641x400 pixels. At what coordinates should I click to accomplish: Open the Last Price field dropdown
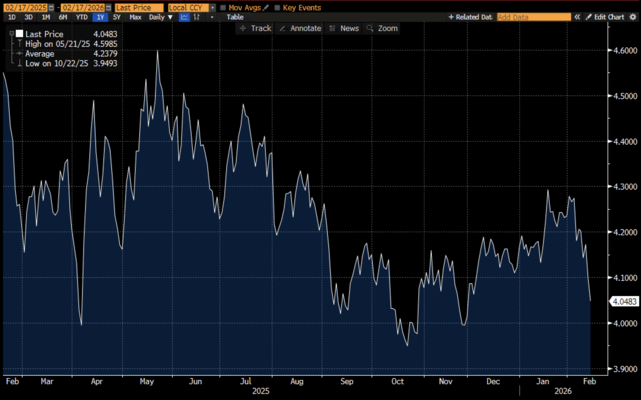tap(138, 7)
